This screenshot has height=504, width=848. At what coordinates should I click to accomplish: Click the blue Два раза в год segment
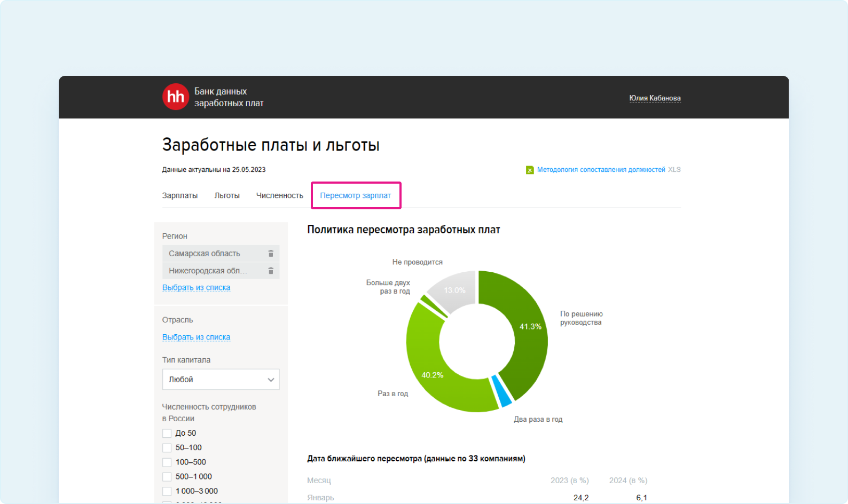click(501, 391)
